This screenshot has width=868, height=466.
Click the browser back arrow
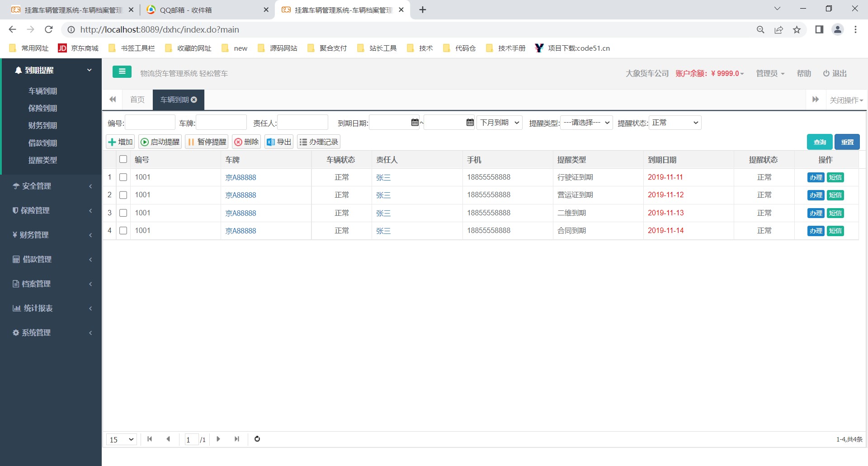pyautogui.click(x=12, y=29)
